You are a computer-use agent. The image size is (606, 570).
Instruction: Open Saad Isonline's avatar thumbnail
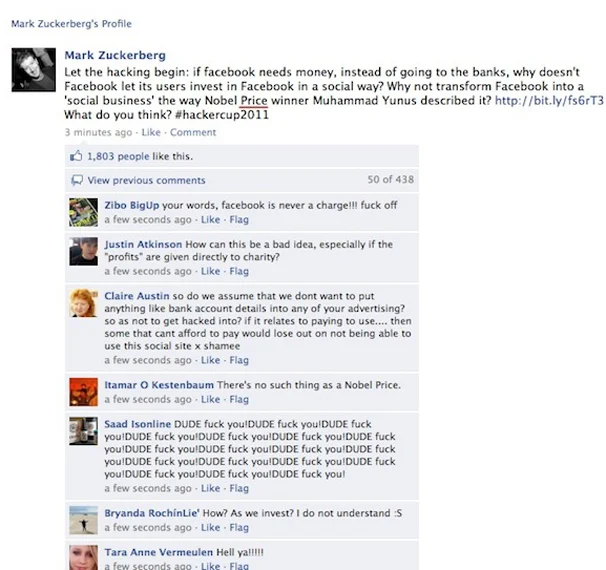click(83, 431)
